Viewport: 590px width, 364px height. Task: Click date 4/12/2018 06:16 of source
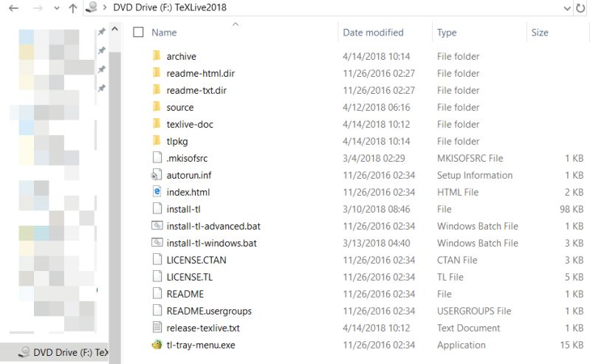click(377, 107)
